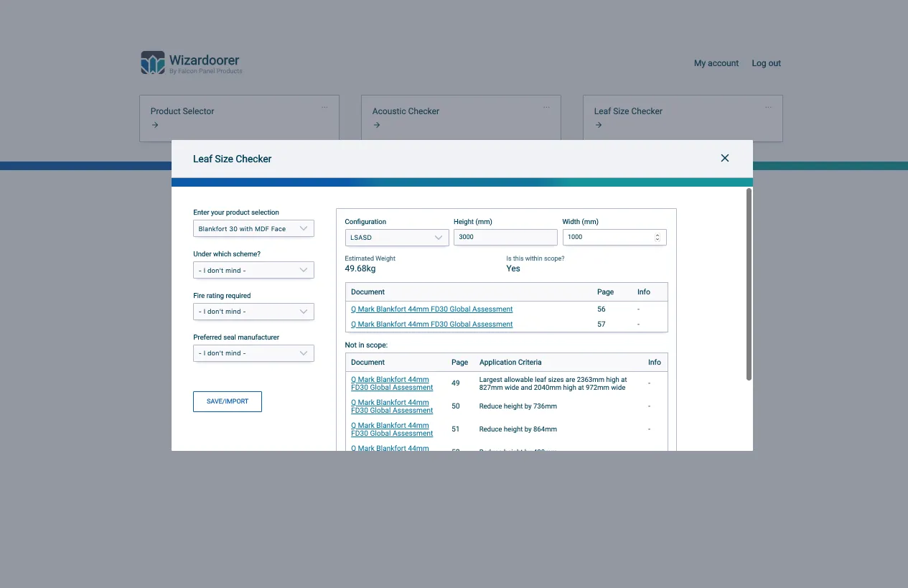Open the 'Under which scheme?' dropdown
The image size is (908, 588).
pyautogui.click(x=253, y=271)
